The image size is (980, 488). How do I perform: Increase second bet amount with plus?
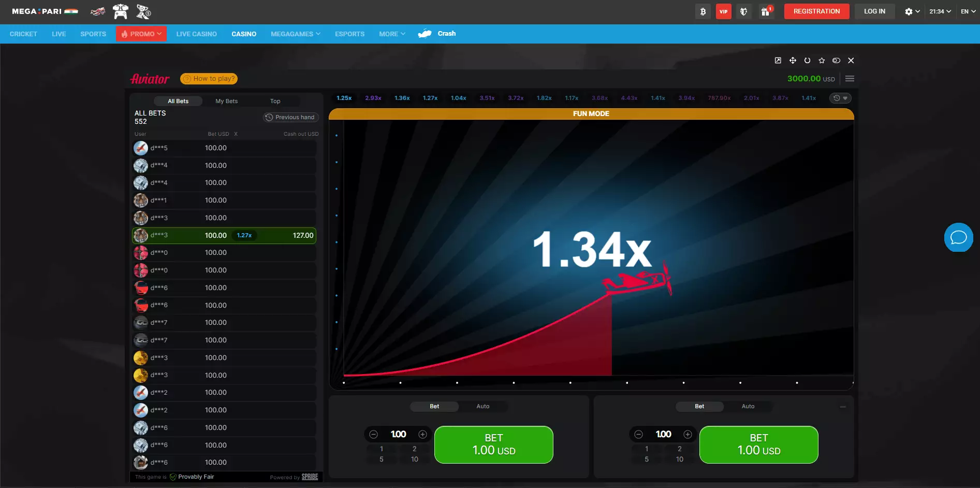pyautogui.click(x=688, y=435)
